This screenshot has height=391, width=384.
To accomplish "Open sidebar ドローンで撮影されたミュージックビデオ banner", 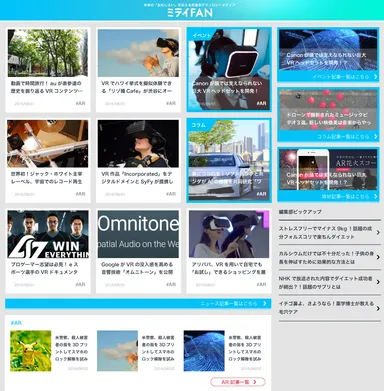I will pyautogui.click(x=328, y=110).
